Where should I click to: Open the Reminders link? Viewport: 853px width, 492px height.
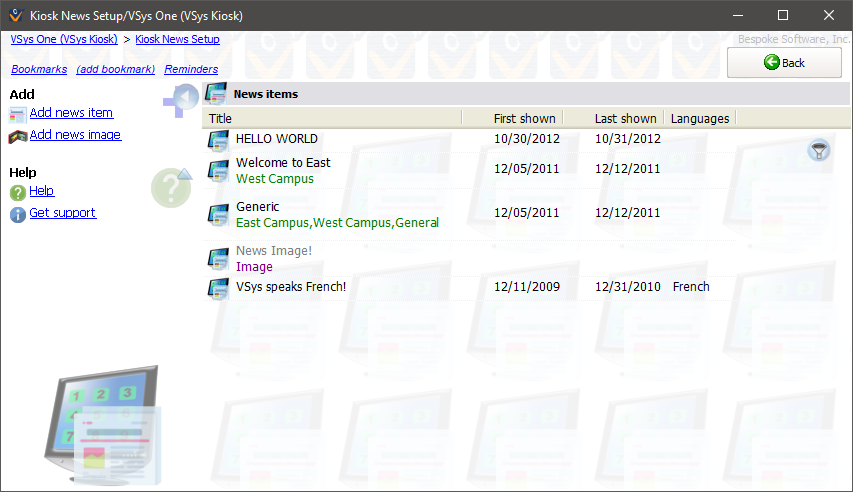(191, 69)
